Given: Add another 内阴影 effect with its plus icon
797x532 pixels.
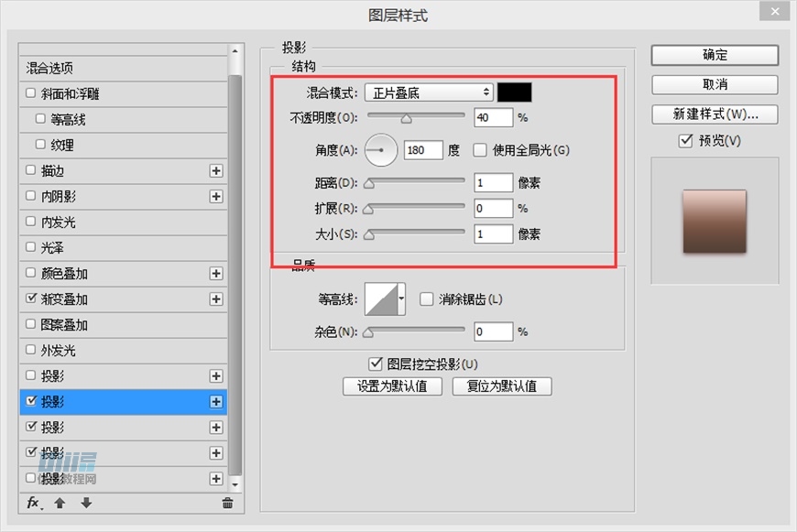Looking at the screenshot, I should [x=216, y=196].
